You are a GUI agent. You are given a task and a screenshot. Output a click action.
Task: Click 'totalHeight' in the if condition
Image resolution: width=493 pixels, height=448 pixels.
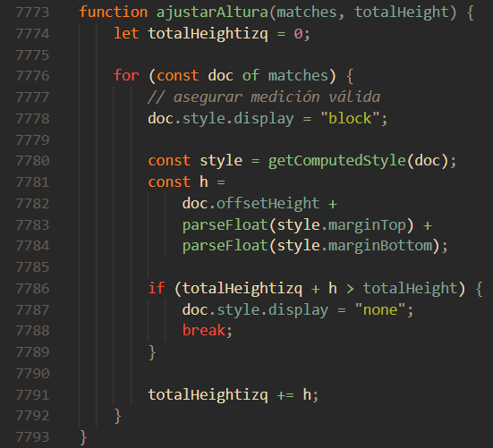[410, 289]
